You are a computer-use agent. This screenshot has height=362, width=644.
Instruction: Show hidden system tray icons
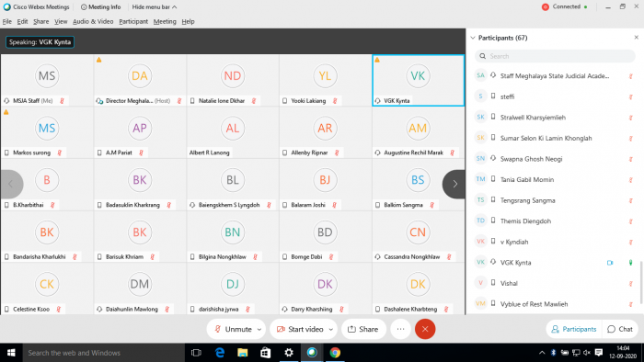(542, 353)
